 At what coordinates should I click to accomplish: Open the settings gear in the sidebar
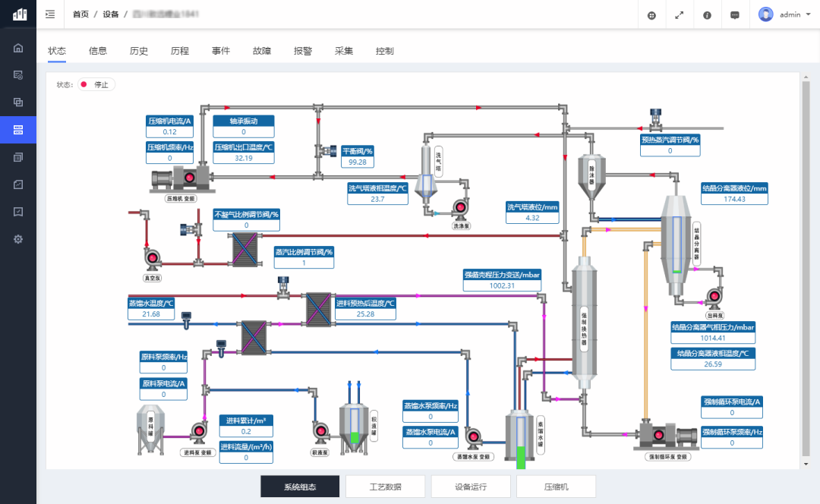(18, 239)
